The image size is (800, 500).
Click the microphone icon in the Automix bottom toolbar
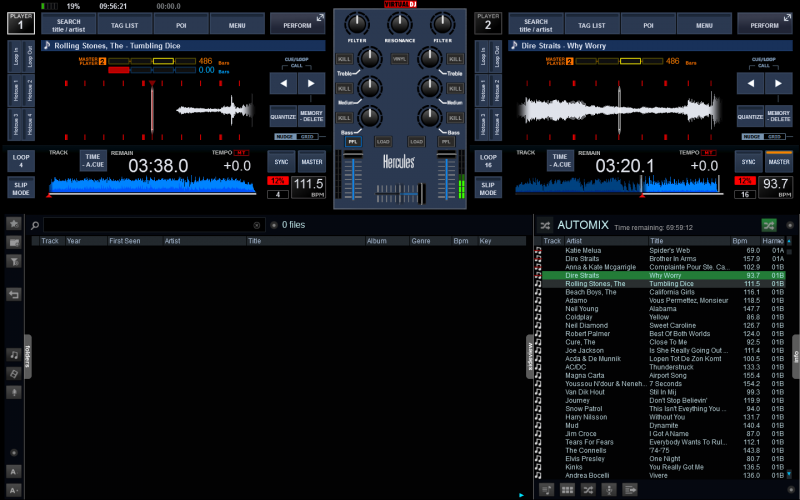pyautogui.click(x=609, y=490)
